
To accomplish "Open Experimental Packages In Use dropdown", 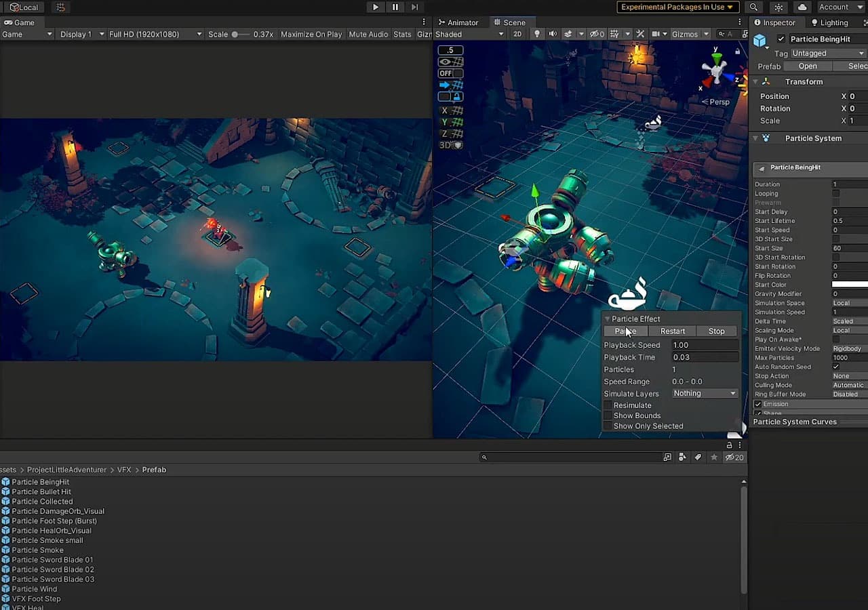I will 677,7.
